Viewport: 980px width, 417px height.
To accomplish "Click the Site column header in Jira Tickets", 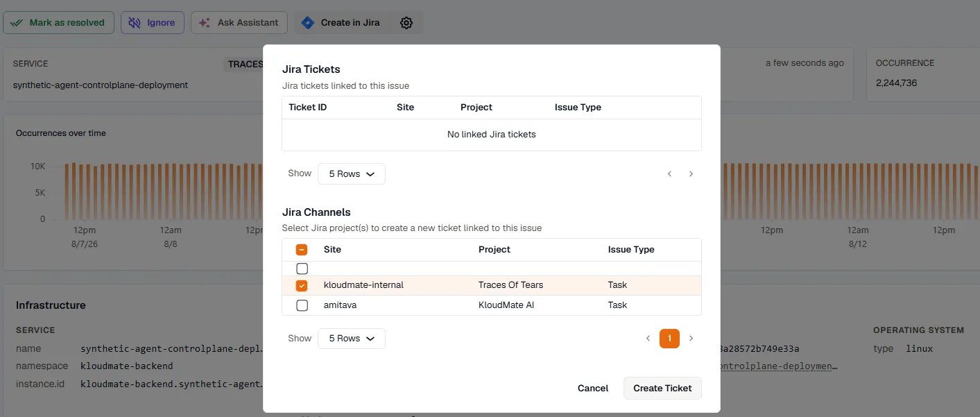I will [405, 108].
